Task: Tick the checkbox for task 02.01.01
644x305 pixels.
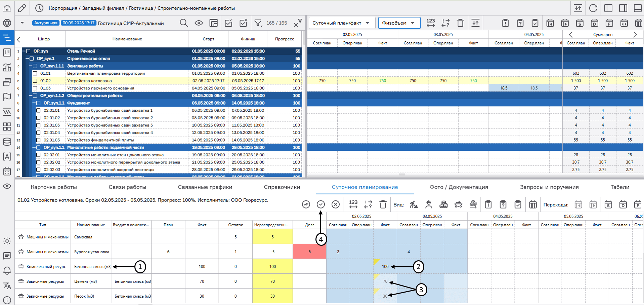Action: coord(38,110)
